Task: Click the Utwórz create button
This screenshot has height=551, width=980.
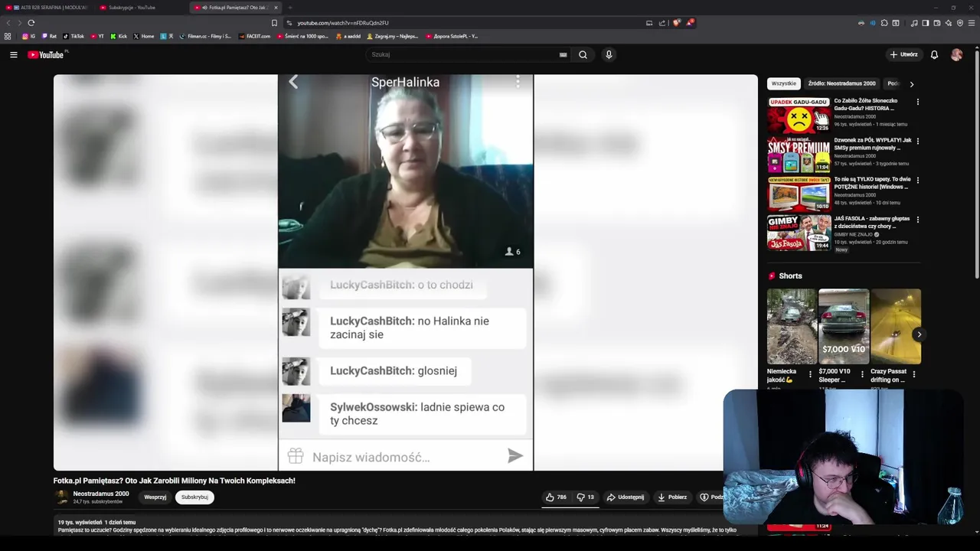Action: click(903, 54)
